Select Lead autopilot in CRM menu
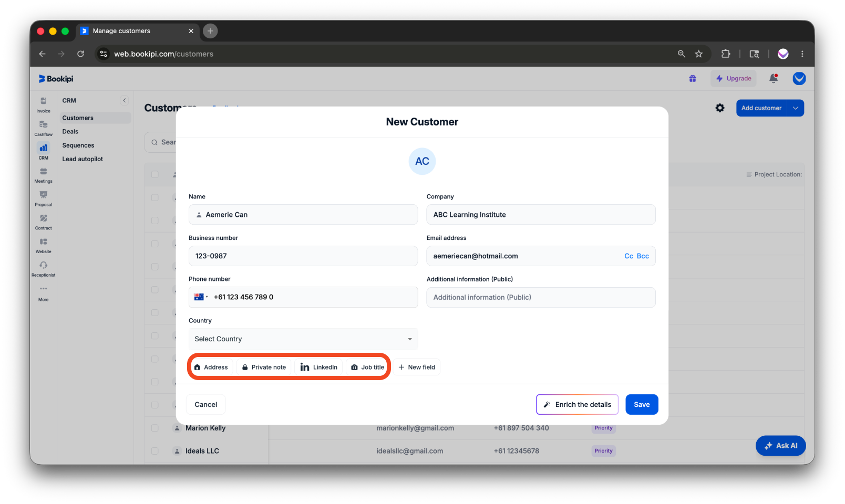Screen dimensions: 845x504 83,159
